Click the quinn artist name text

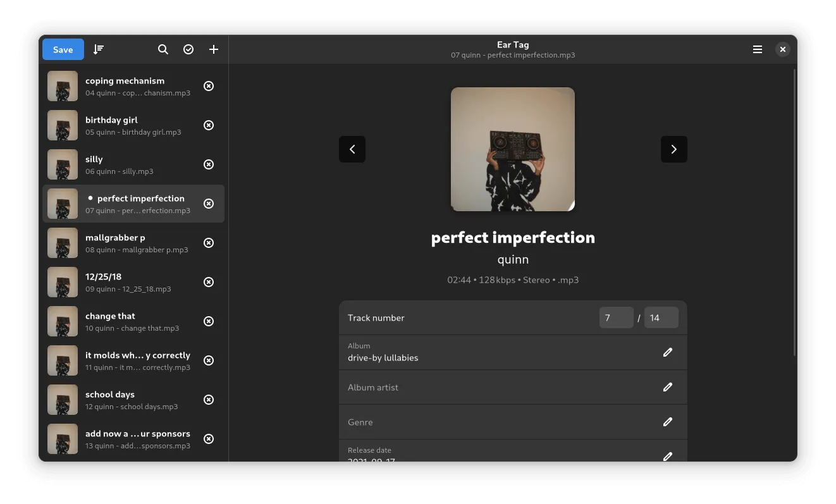pyautogui.click(x=513, y=259)
